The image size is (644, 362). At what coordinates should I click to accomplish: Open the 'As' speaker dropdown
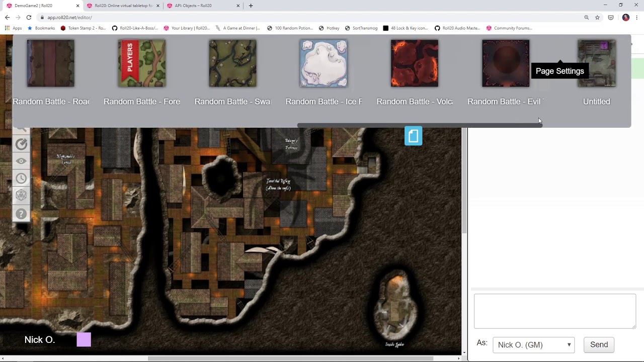click(534, 345)
